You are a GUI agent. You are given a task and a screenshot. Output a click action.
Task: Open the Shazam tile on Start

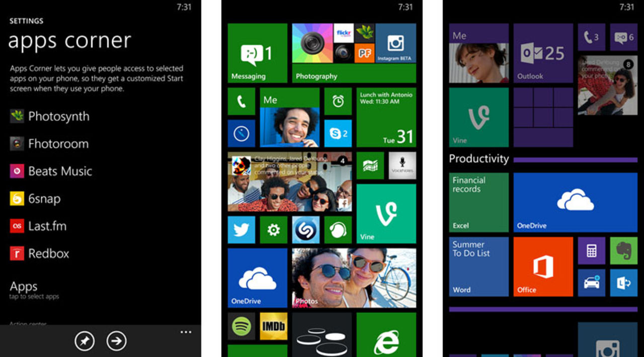coord(305,230)
